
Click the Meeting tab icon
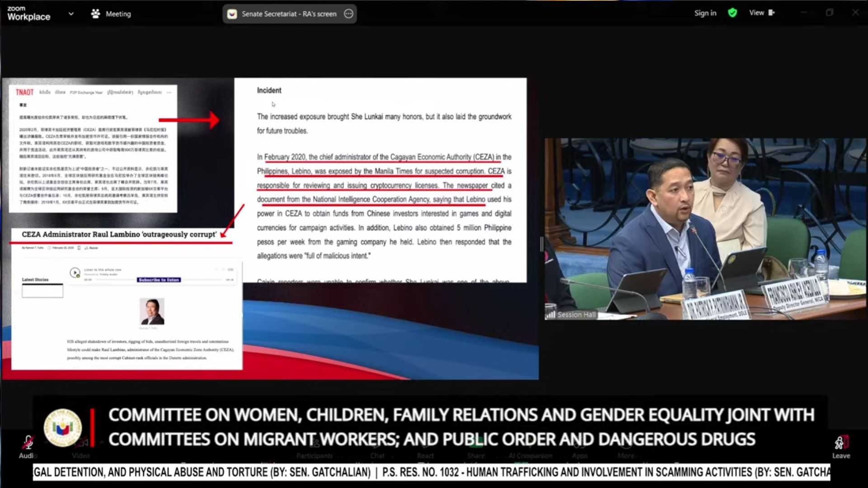point(95,14)
